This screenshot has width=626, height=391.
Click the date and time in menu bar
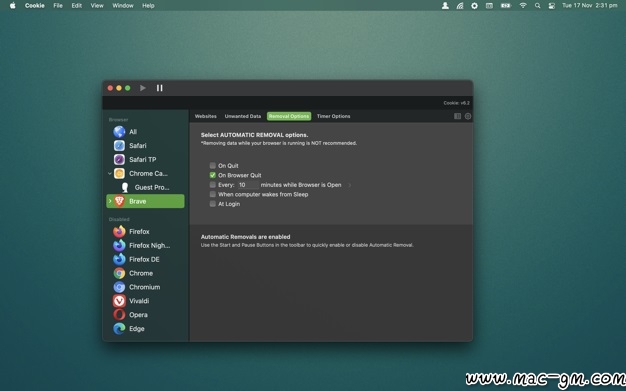(x=590, y=6)
